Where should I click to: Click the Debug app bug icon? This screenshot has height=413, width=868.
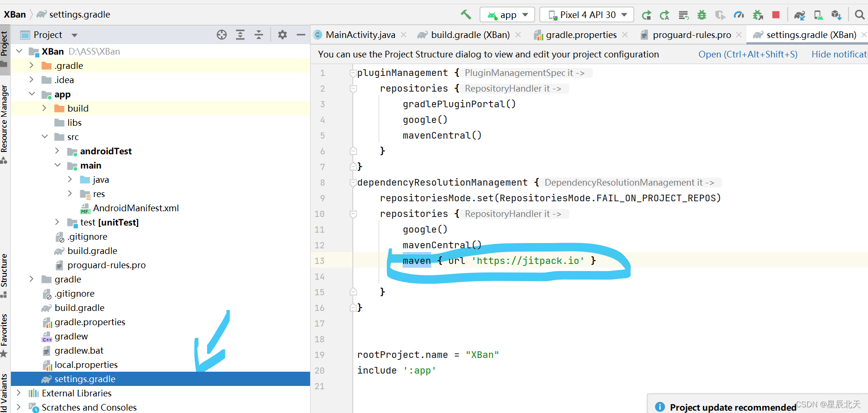(x=702, y=15)
